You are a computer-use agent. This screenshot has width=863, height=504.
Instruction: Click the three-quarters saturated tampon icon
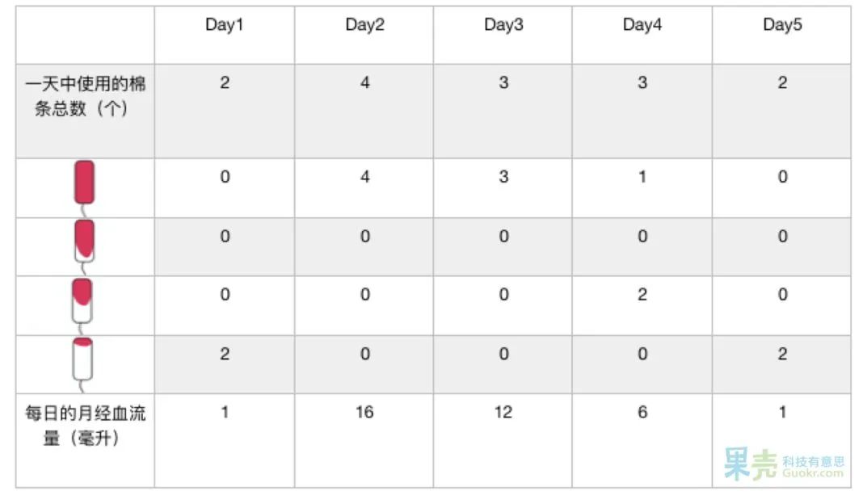(x=85, y=240)
